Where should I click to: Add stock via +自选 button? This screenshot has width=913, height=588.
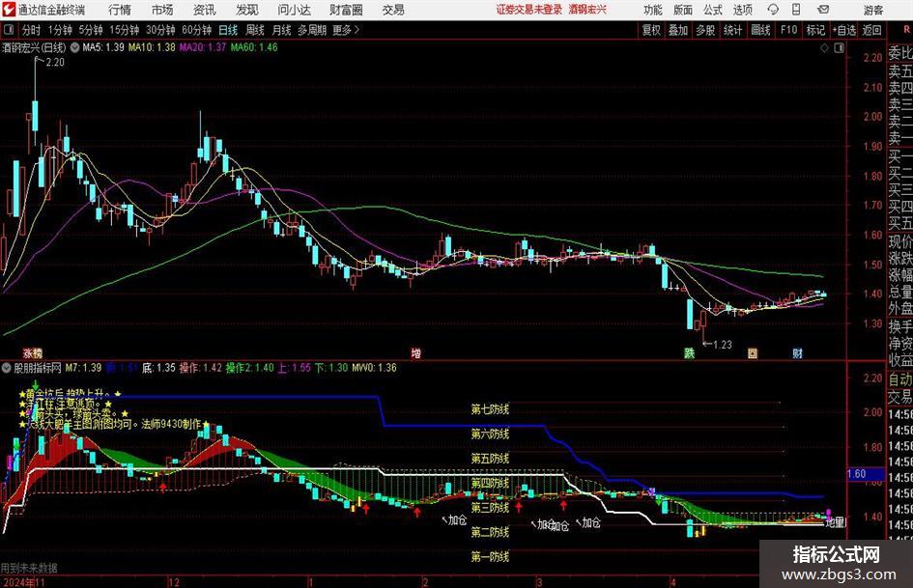coord(843,30)
